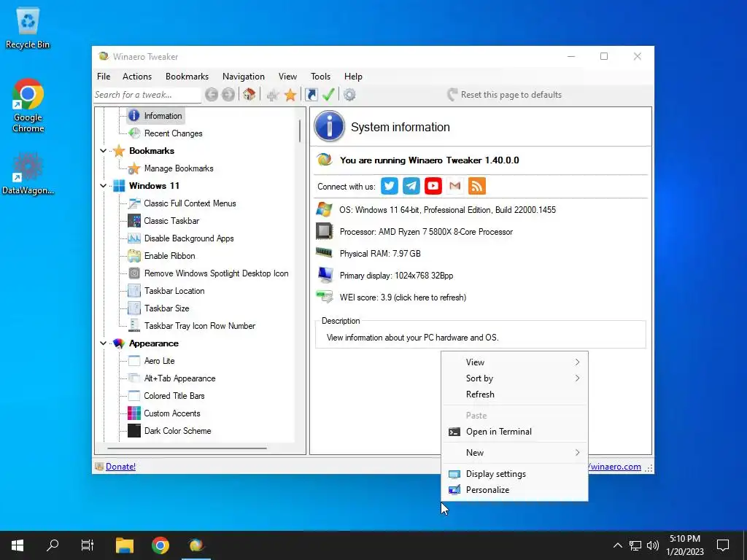Viewport: 747px width, 560px height.
Task: Click the Windows logo icon beside OS info
Action: [x=324, y=209]
